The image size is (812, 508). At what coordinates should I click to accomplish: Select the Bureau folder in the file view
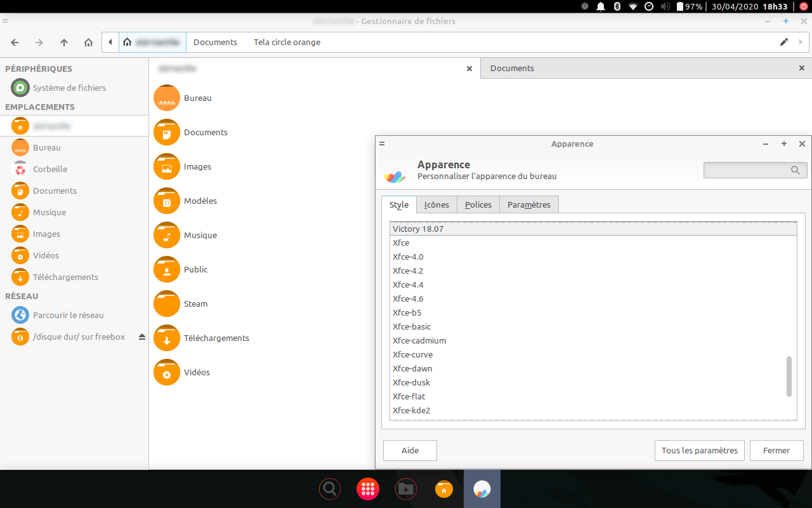tap(183, 98)
